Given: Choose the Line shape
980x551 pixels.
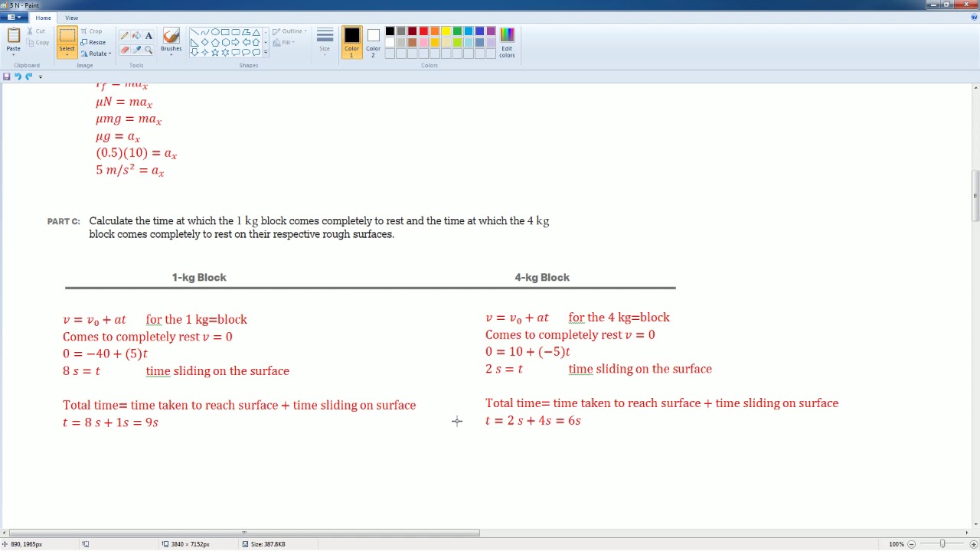Looking at the screenshot, I should 194,31.
